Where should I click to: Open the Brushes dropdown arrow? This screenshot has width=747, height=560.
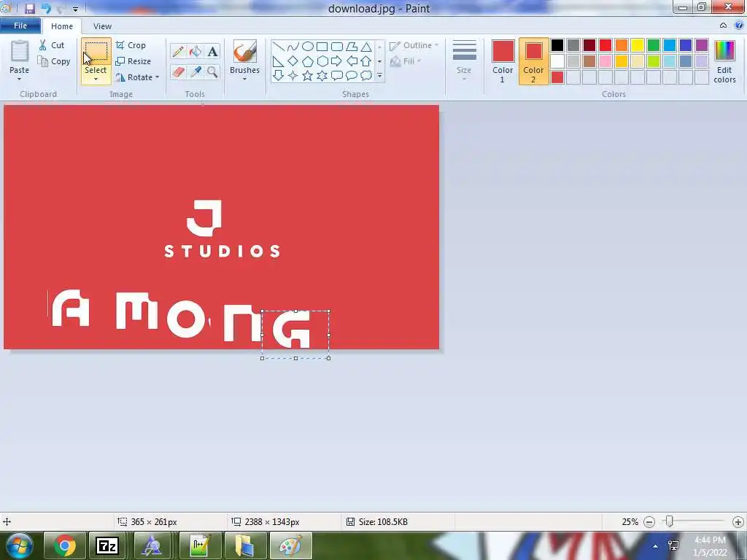(245, 79)
